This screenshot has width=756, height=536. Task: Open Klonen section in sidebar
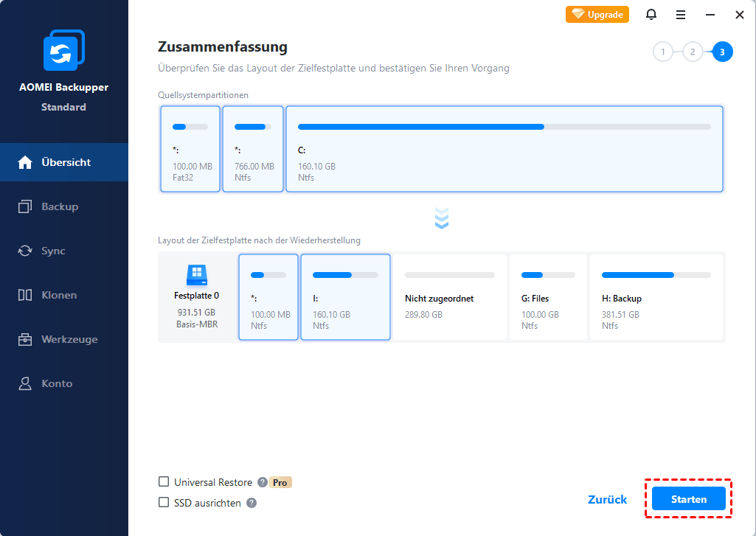tap(64, 295)
